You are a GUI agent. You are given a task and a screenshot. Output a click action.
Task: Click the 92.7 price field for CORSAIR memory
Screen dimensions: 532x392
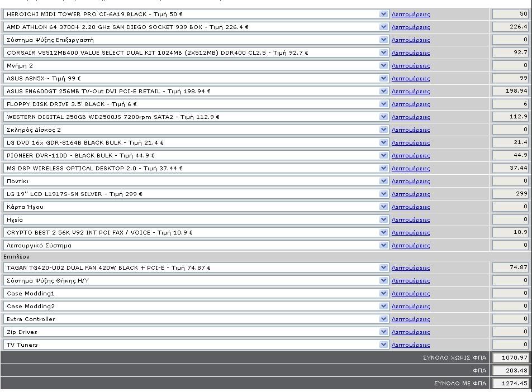coord(510,52)
